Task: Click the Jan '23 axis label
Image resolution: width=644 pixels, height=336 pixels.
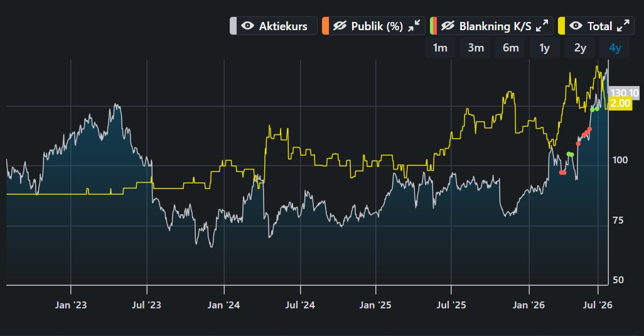Action: (x=71, y=305)
